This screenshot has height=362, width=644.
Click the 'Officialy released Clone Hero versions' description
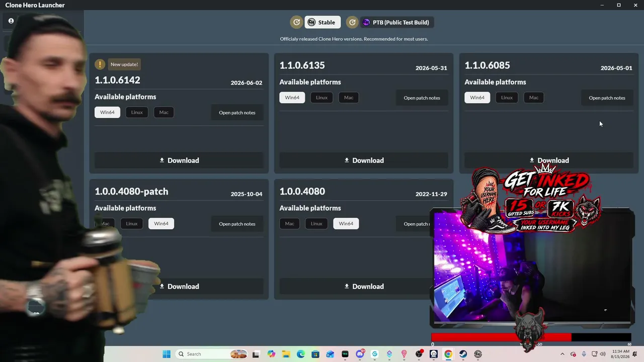click(354, 39)
